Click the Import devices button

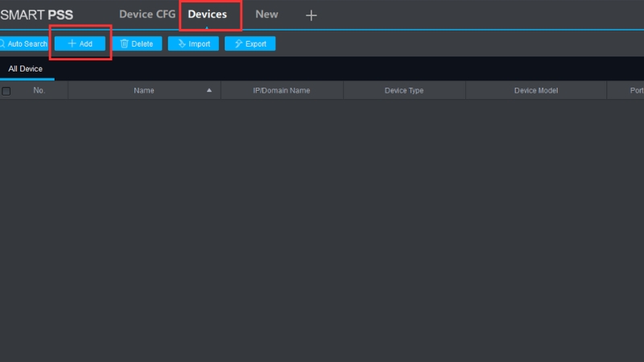(x=193, y=43)
